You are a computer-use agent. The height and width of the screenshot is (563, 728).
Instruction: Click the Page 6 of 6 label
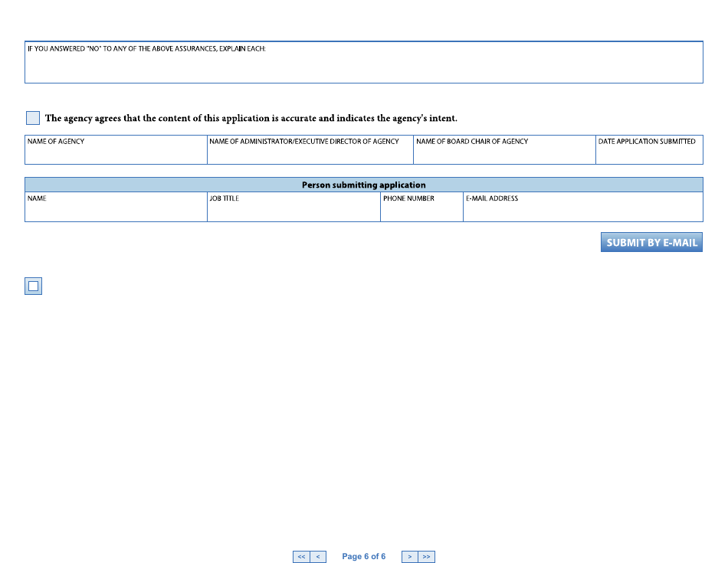point(363,556)
